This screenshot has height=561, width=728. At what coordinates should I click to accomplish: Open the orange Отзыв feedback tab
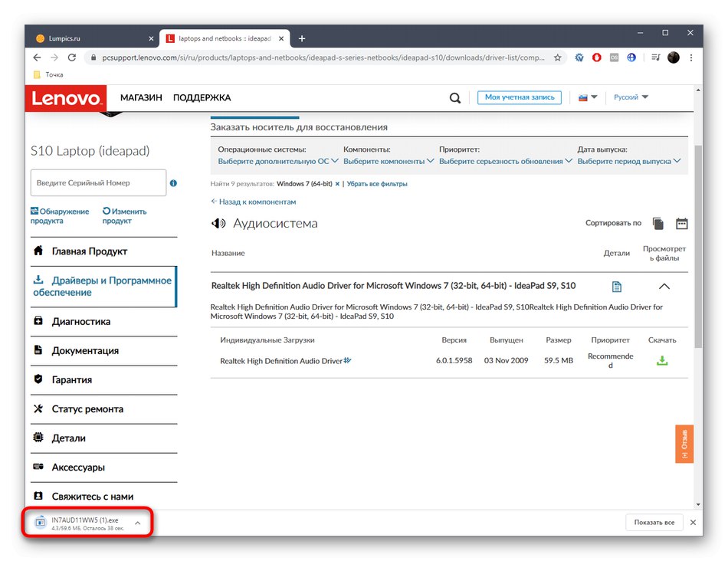[x=684, y=444]
